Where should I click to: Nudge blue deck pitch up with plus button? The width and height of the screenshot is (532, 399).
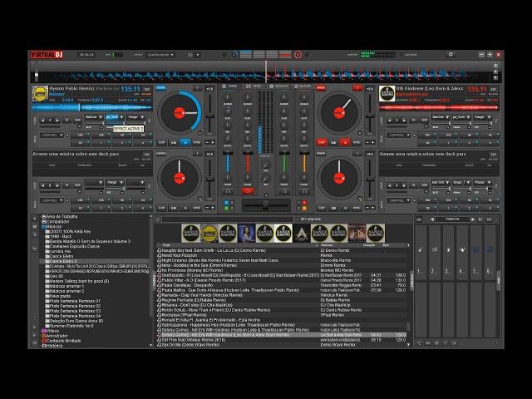point(213,142)
